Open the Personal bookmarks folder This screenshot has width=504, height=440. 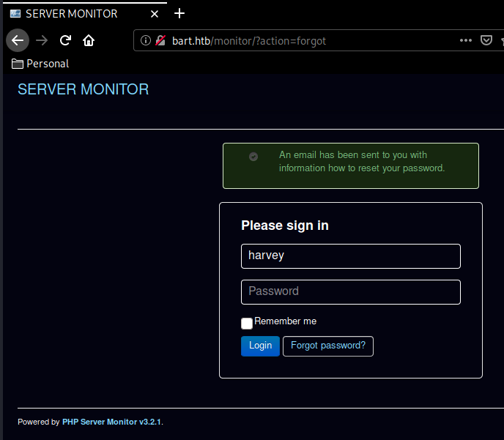click(x=40, y=64)
